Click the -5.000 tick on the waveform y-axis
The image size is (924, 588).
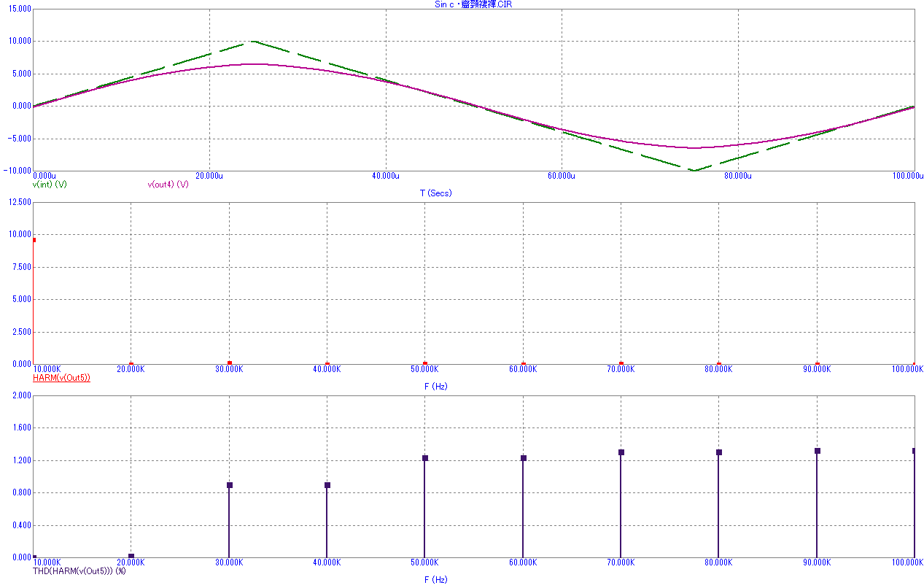(x=18, y=139)
